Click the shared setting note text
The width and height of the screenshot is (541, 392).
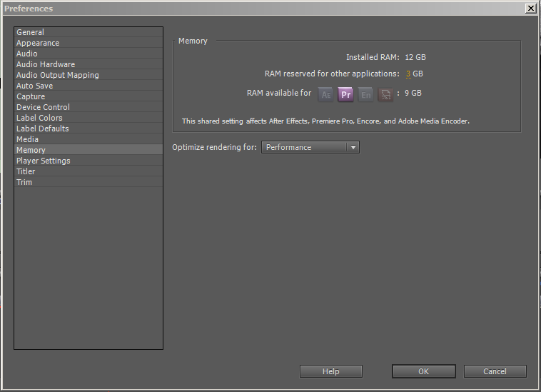(325, 121)
